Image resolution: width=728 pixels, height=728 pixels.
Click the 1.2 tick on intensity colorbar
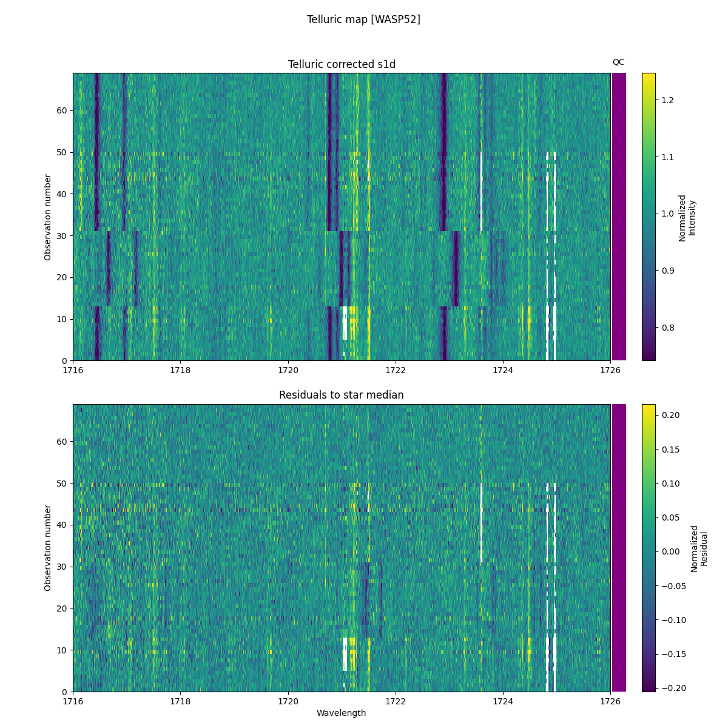click(x=667, y=100)
